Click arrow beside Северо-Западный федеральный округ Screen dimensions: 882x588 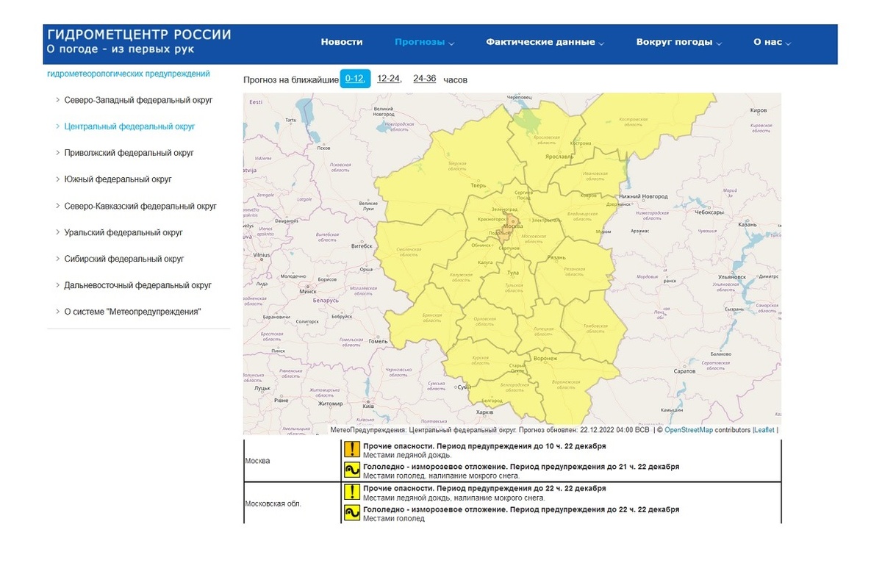(x=58, y=100)
